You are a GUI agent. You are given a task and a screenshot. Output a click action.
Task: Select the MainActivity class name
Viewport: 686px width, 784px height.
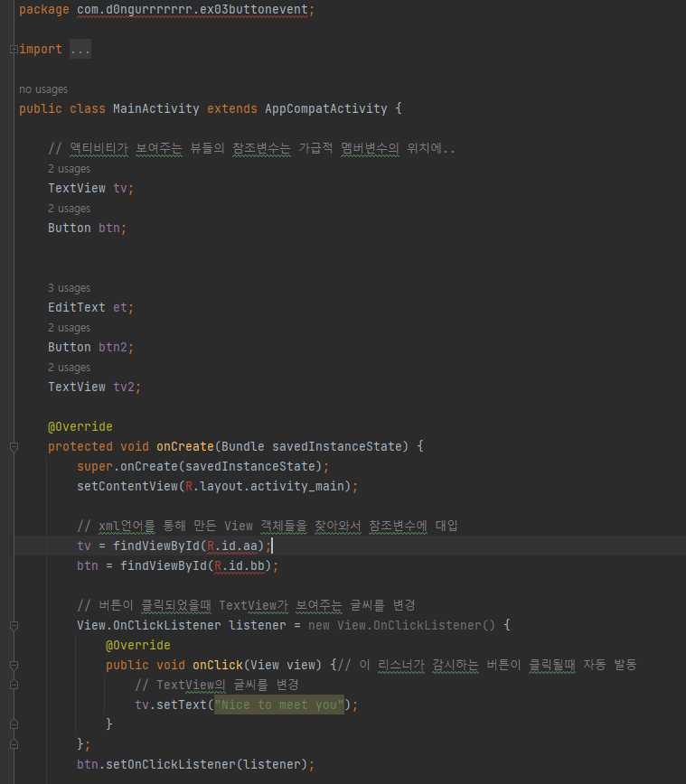(x=156, y=108)
